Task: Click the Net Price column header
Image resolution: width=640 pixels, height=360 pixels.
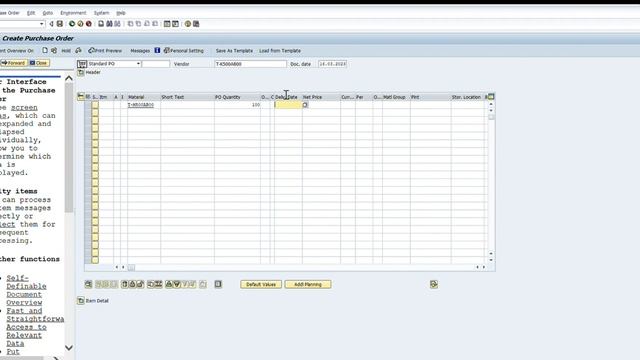Action: pos(321,97)
